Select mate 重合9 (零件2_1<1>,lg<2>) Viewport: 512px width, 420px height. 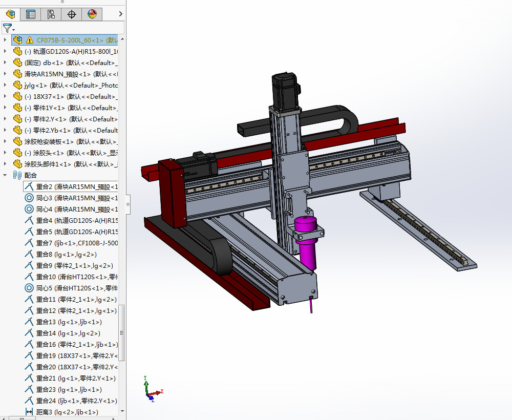pyautogui.click(x=74, y=265)
